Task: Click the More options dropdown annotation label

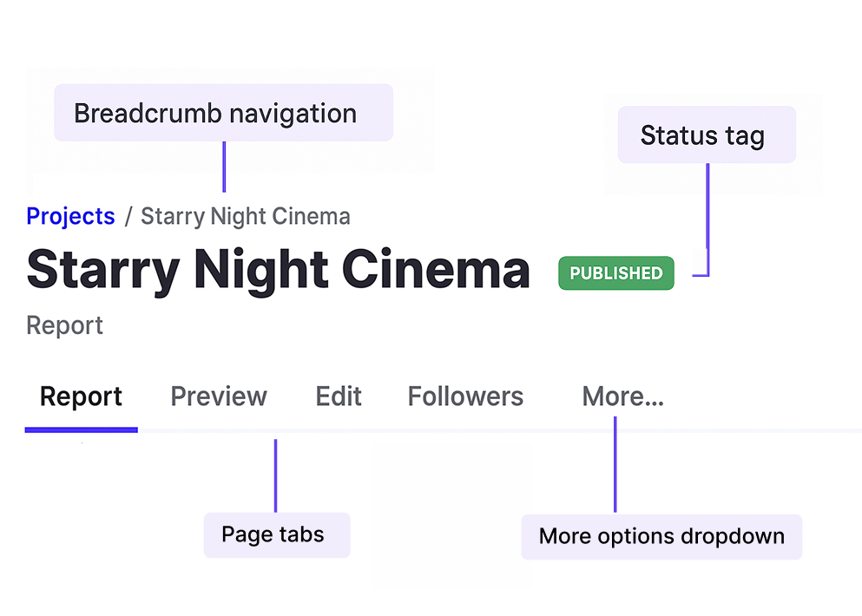Action: [661, 536]
